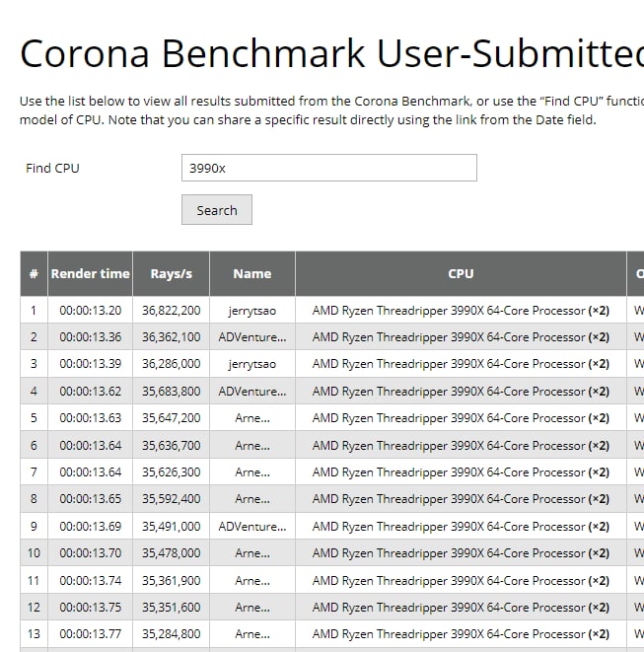
Task: Select render time 00:00:13.69
Action: (90, 527)
